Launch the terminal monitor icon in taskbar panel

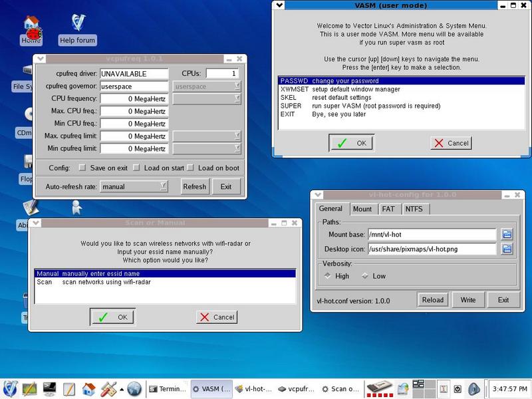(49, 388)
